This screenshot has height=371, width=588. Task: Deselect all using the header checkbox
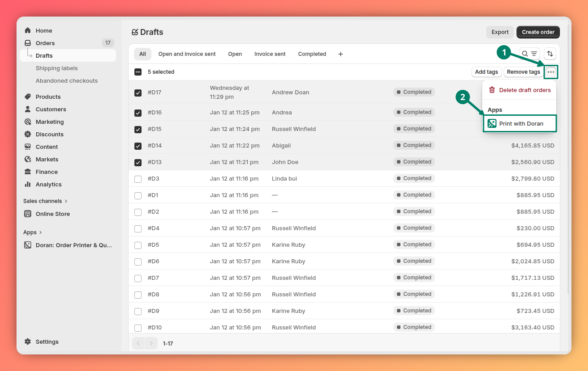[138, 72]
